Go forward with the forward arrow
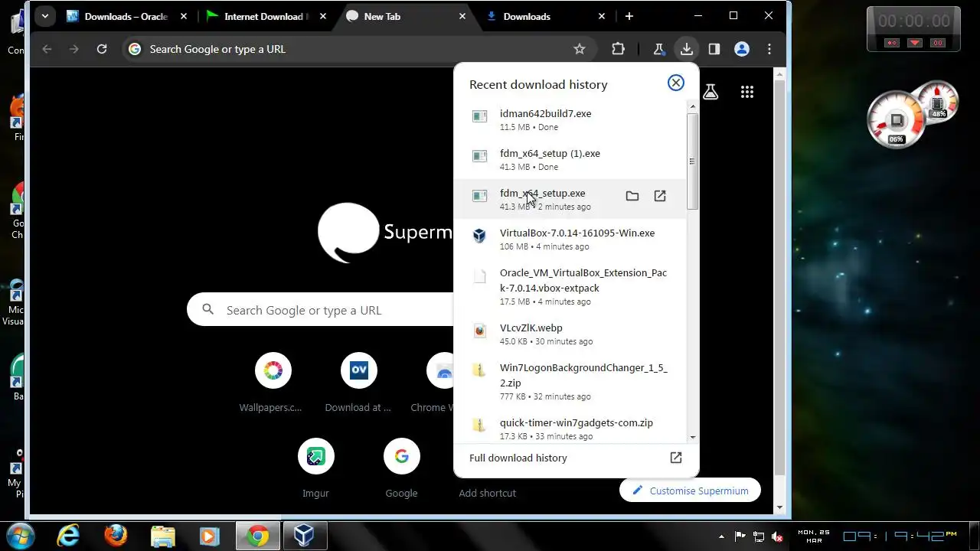Image resolution: width=980 pixels, height=551 pixels. click(74, 49)
